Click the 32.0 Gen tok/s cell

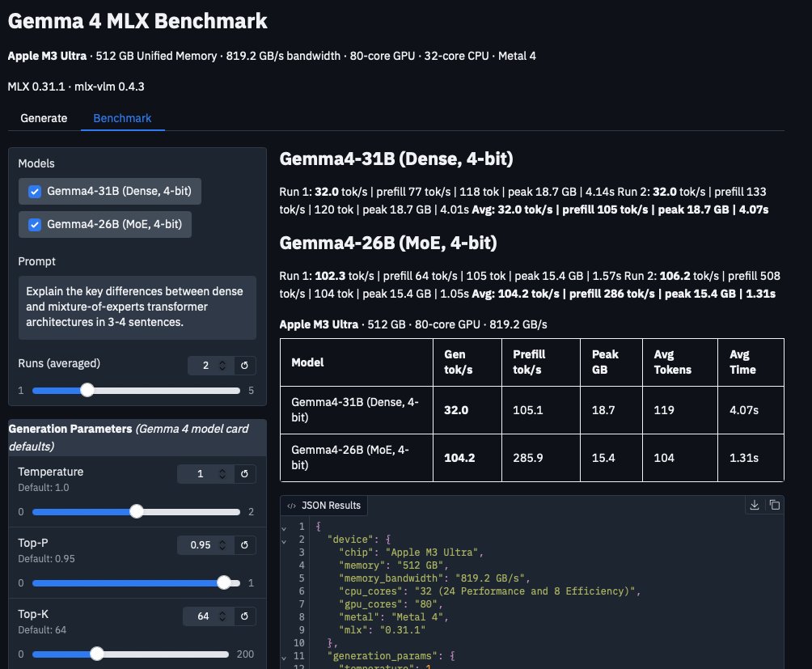[467, 410]
